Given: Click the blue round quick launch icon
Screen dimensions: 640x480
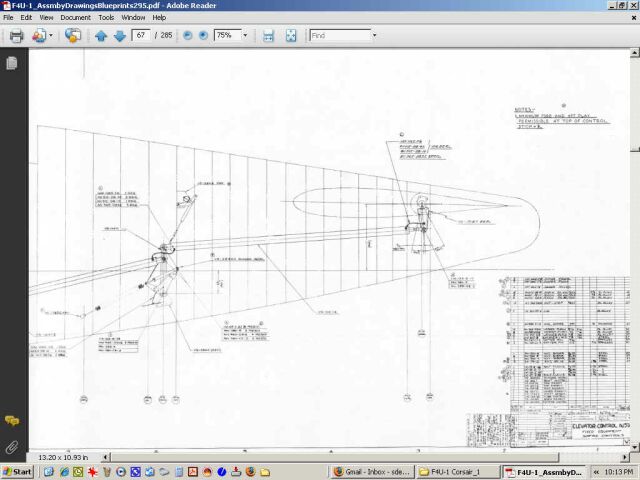Looking at the screenshot, I should pos(222,472).
